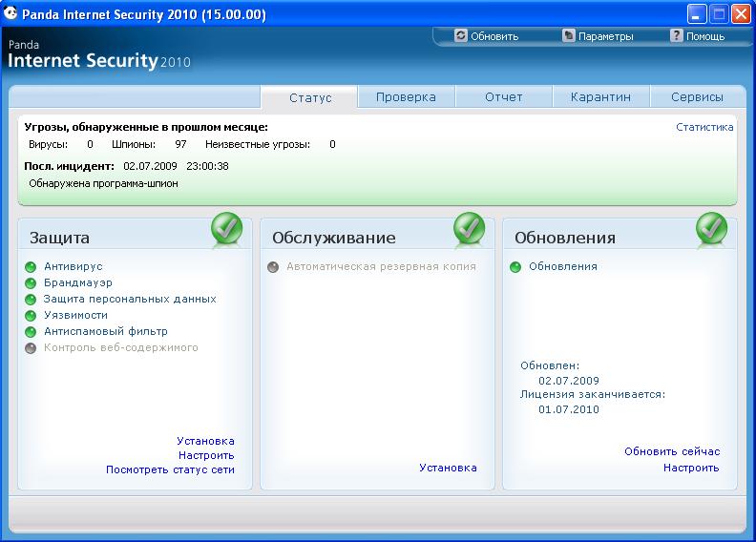
Task: Open Защита персональных данных item
Action: (x=130, y=300)
